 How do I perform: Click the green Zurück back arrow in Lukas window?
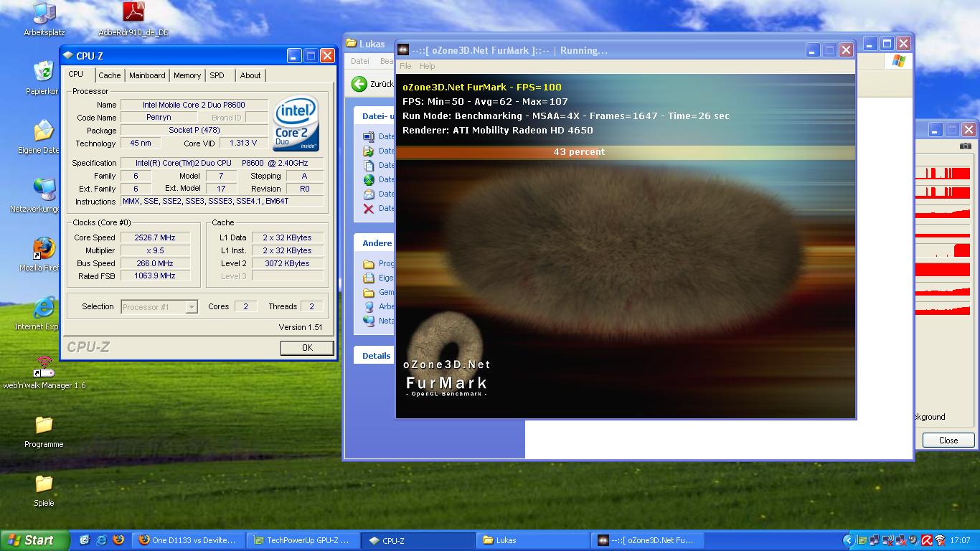[359, 84]
